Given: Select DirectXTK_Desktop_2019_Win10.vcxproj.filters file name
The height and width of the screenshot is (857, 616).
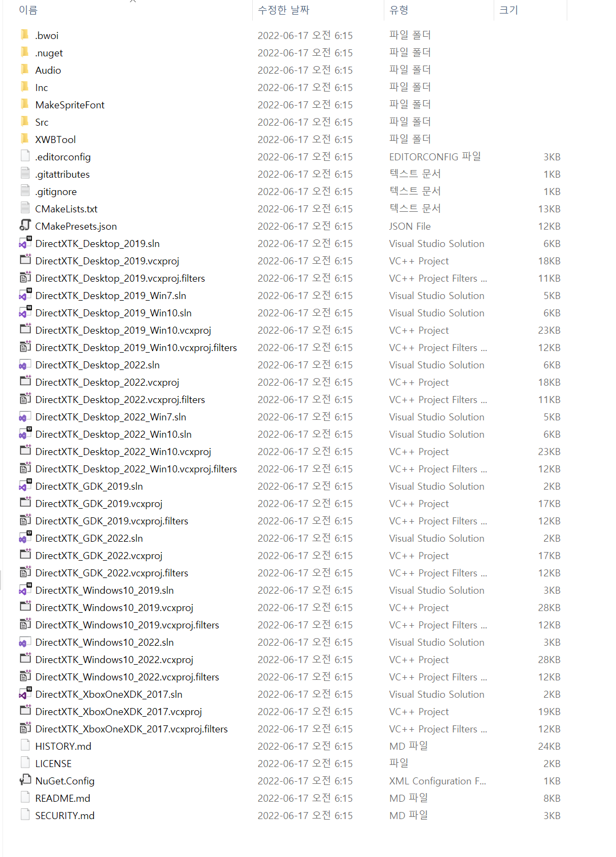Looking at the screenshot, I should 136,348.
